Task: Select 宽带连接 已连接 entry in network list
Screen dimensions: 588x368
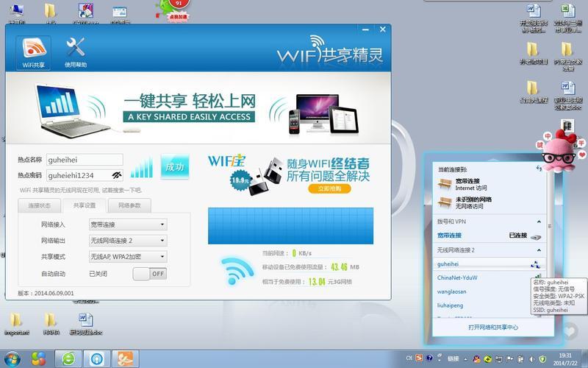Action: pos(489,236)
